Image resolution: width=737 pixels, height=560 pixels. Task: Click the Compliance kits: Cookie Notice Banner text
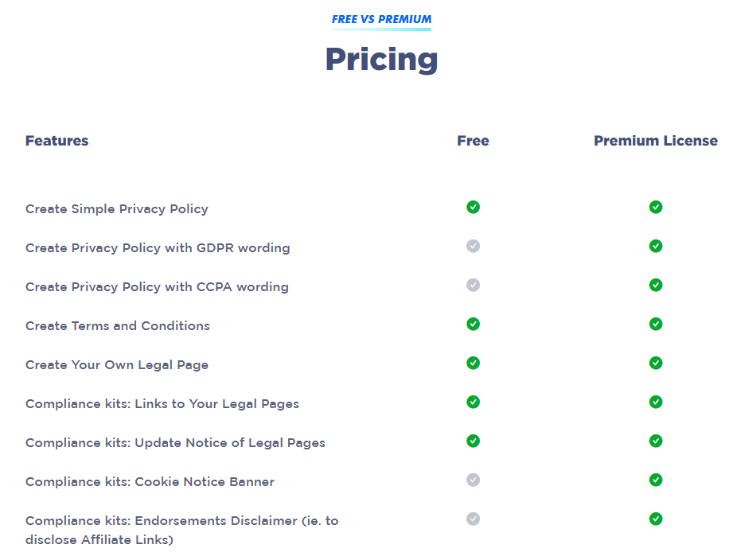[150, 482]
